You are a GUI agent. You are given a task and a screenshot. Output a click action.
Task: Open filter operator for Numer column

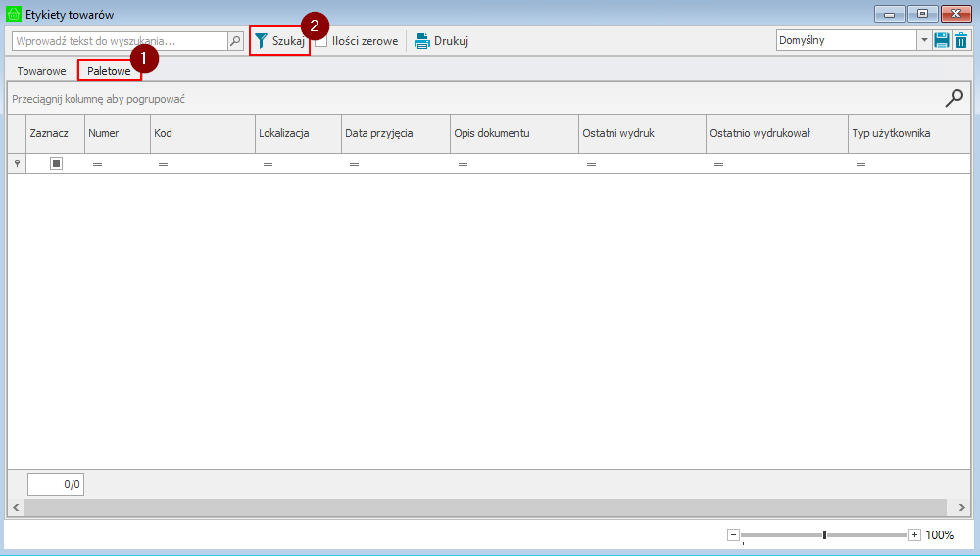pyautogui.click(x=97, y=165)
